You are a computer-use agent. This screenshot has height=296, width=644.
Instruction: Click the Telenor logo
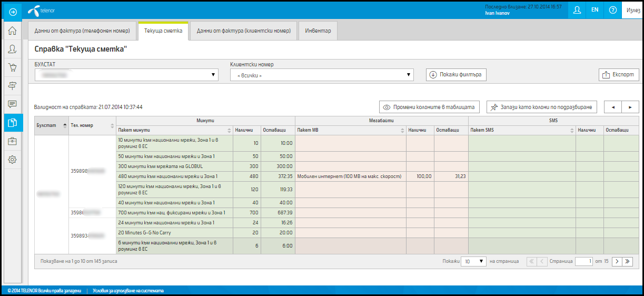(41, 10)
